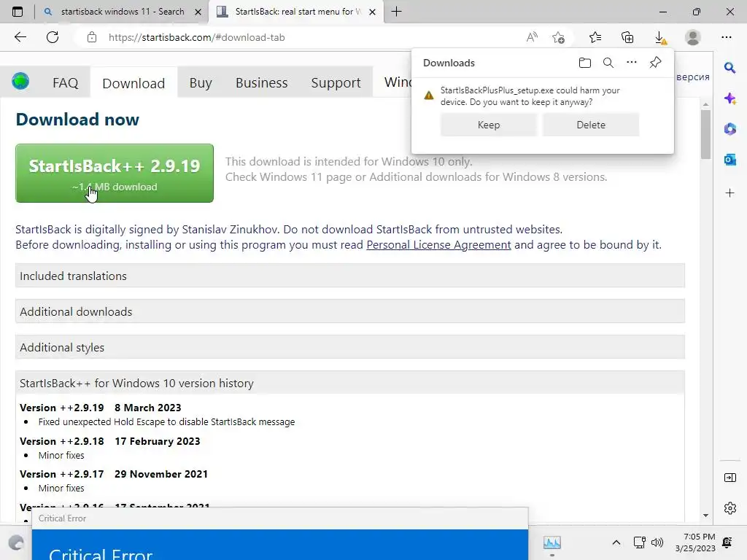Open the taskbar notification icon
This screenshot has width=747, height=560.
(x=727, y=542)
